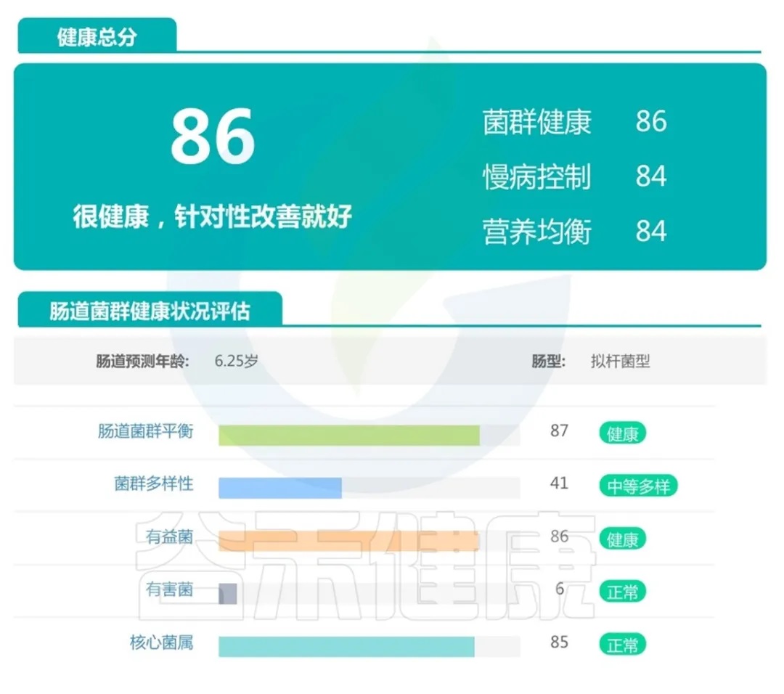Open the 菌群健康 score row
The width and height of the screenshot is (784, 694).
click(x=574, y=121)
